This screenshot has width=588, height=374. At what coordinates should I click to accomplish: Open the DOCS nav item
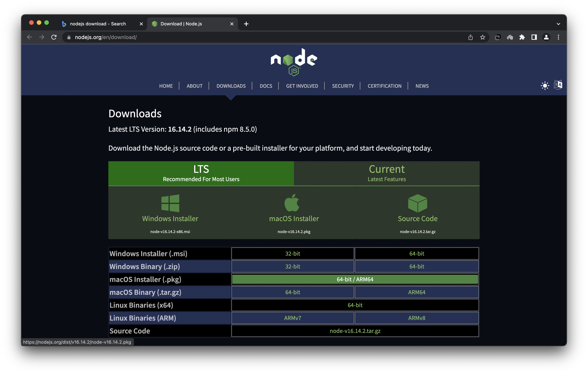point(266,86)
